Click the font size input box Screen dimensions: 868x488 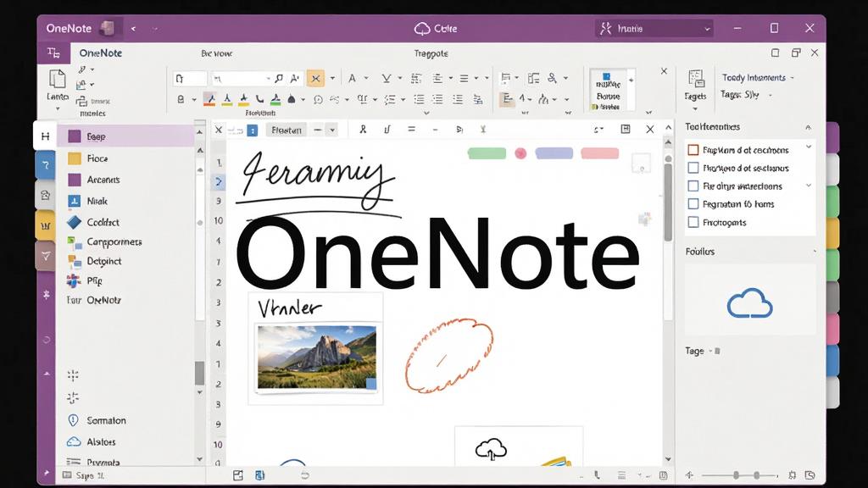(190, 79)
